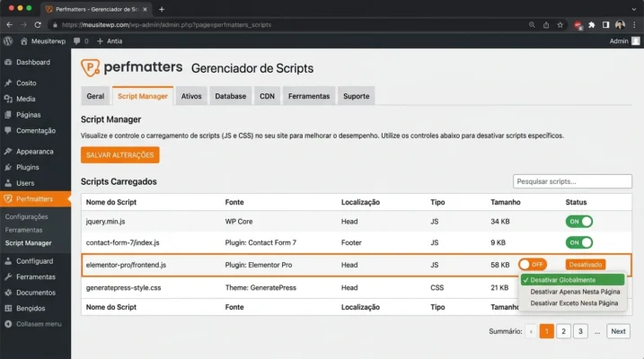Switch to Ferramentas tab
Screen dimensions: 644x359
pos(309,96)
